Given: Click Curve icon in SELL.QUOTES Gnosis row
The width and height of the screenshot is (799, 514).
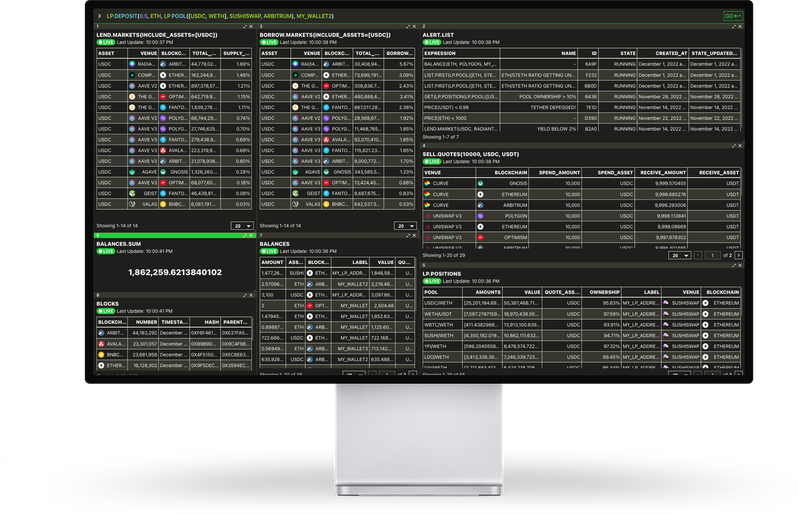Looking at the screenshot, I should click(x=428, y=183).
